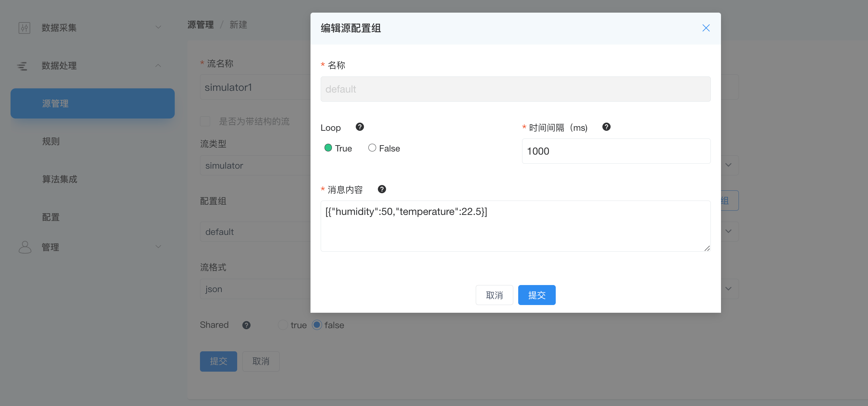Click the data collection sidebar icon
Screen dimensions: 868x406
24,28
